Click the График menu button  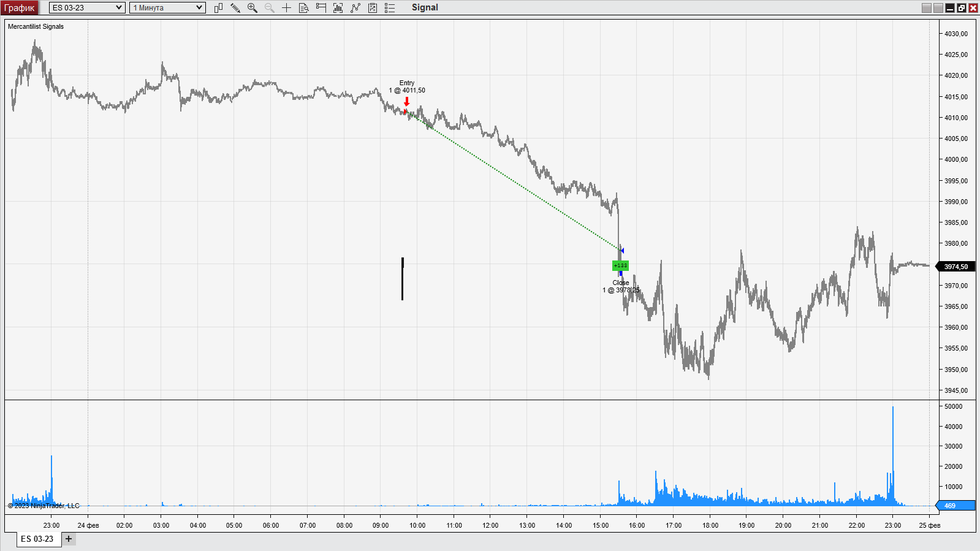tap(20, 8)
